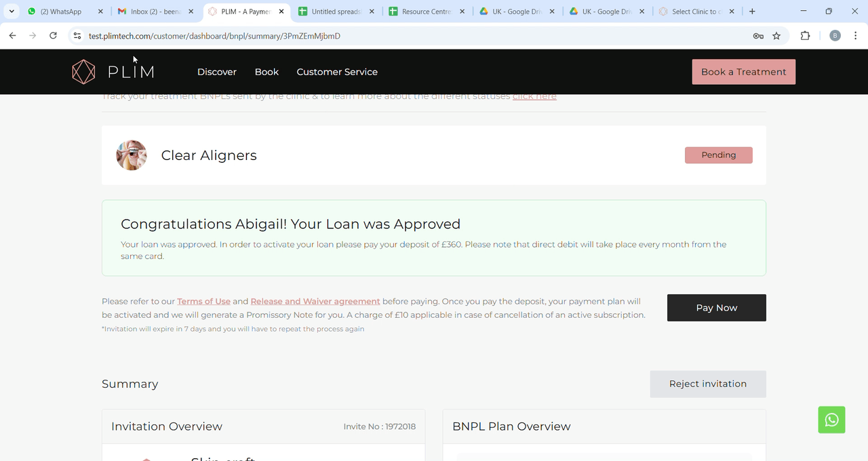This screenshot has width=868, height=461.
Task: Close the Select Clinic tab
Action: (x=732, y=12)
